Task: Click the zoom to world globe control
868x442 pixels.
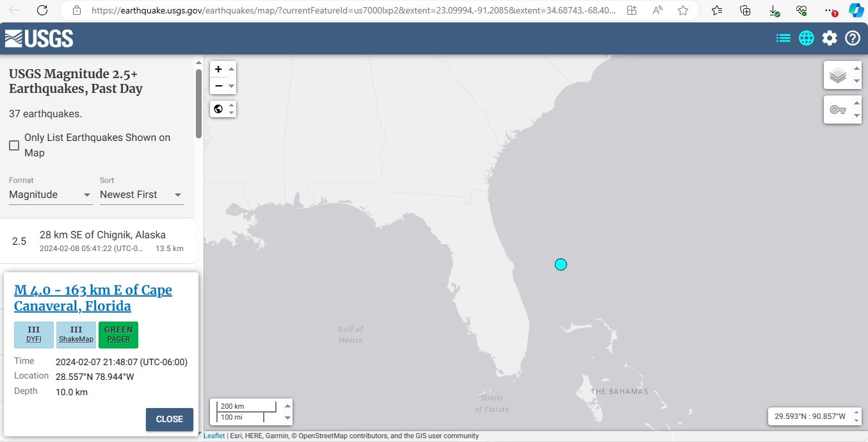Action: tap(218, 109)
